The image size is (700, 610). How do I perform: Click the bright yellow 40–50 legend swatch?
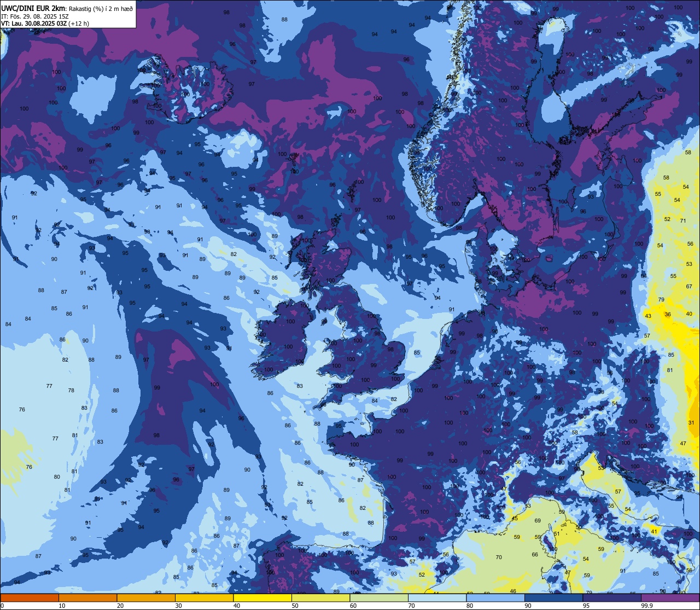[x=262, y=597]
